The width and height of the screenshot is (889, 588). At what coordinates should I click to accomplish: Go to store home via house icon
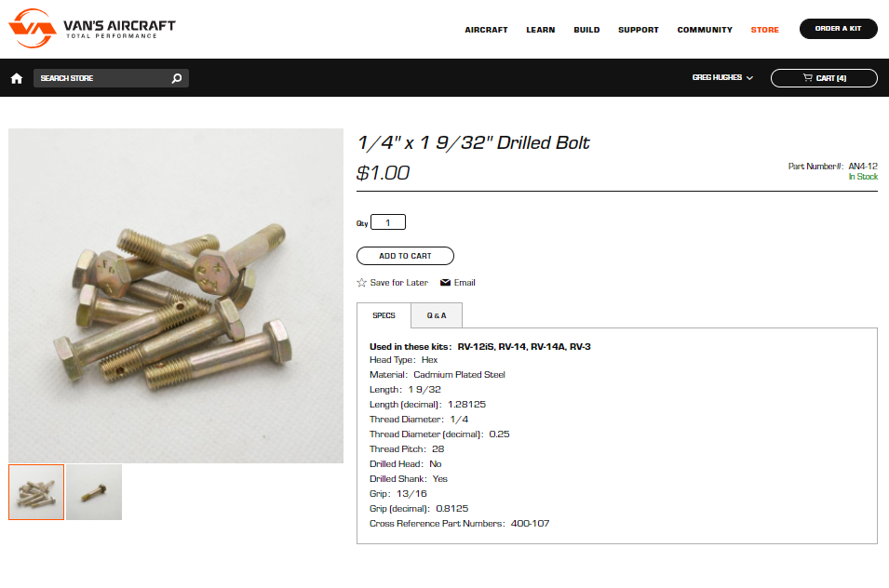coord(17,78)
